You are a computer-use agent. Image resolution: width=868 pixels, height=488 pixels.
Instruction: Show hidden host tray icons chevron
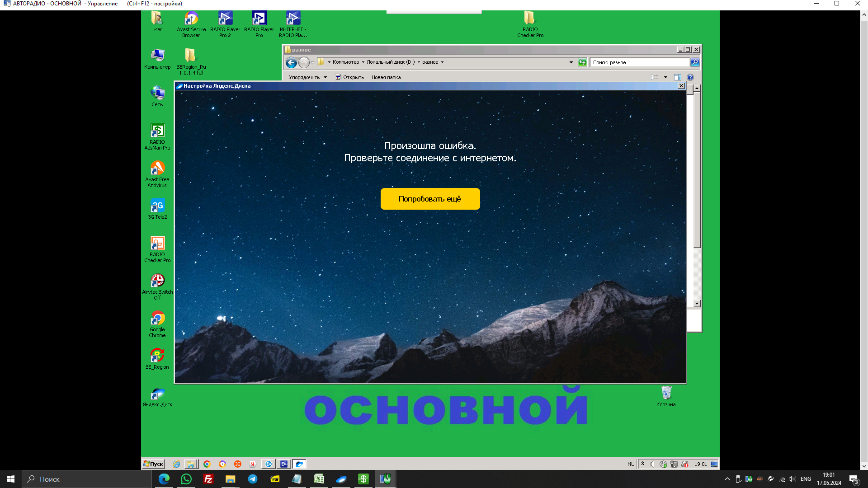[727, 479]
